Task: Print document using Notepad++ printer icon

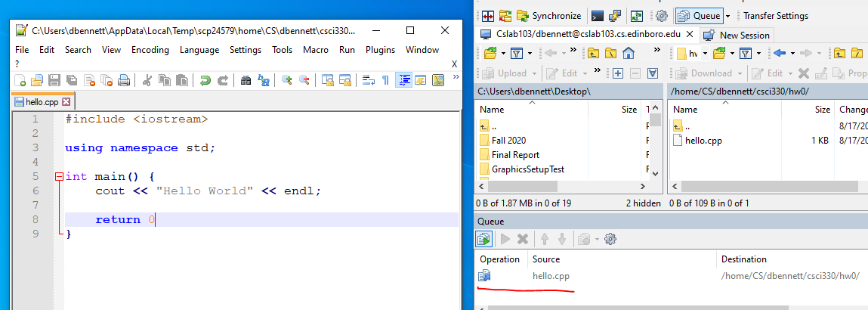Action: tap(124, 80)
